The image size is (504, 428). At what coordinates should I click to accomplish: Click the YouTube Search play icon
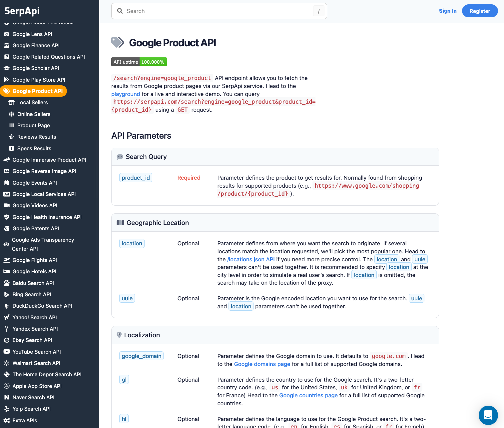click(7, 352)
